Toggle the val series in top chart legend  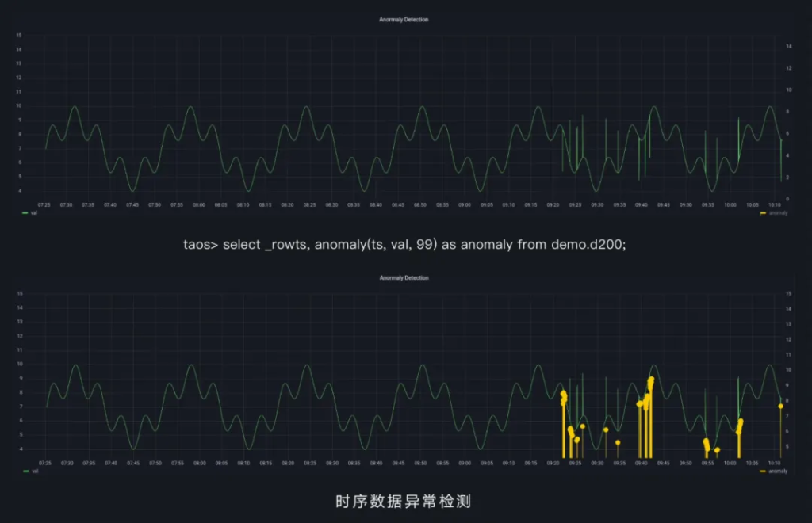point(33,213)
